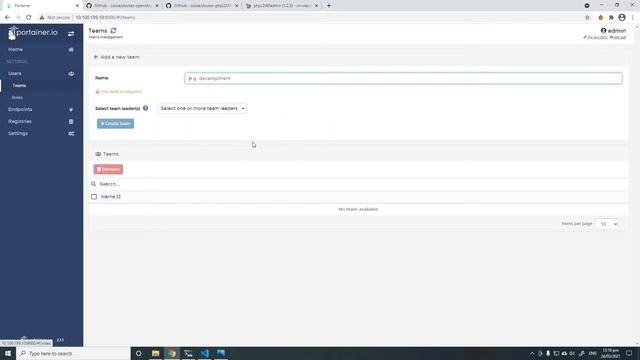Open the Chrome three-dot menu
640x360 pixels.
coord(633,18)
